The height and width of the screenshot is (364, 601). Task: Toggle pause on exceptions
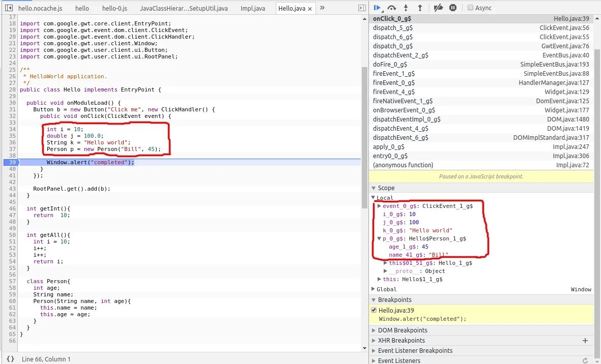[453, 8]
